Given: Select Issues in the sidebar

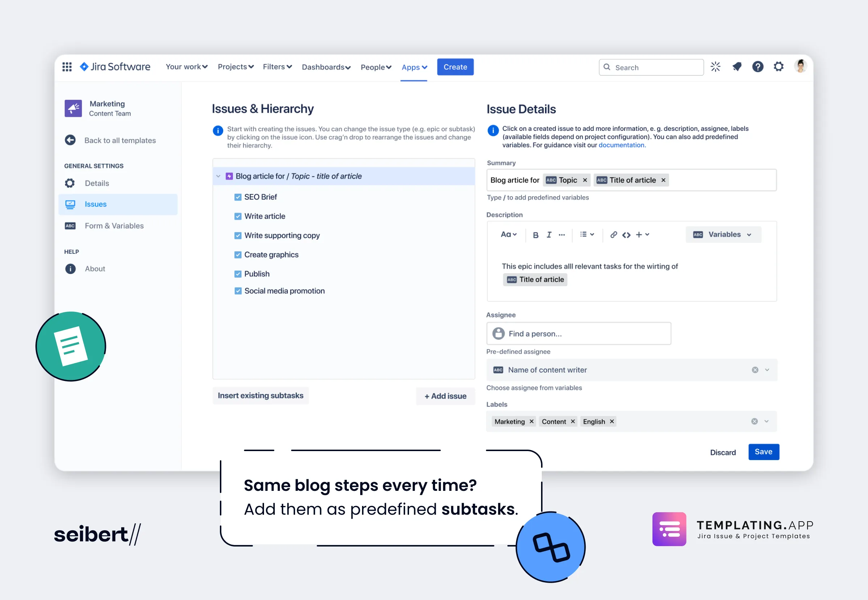Looking at the screenshot, I should 118,205.
